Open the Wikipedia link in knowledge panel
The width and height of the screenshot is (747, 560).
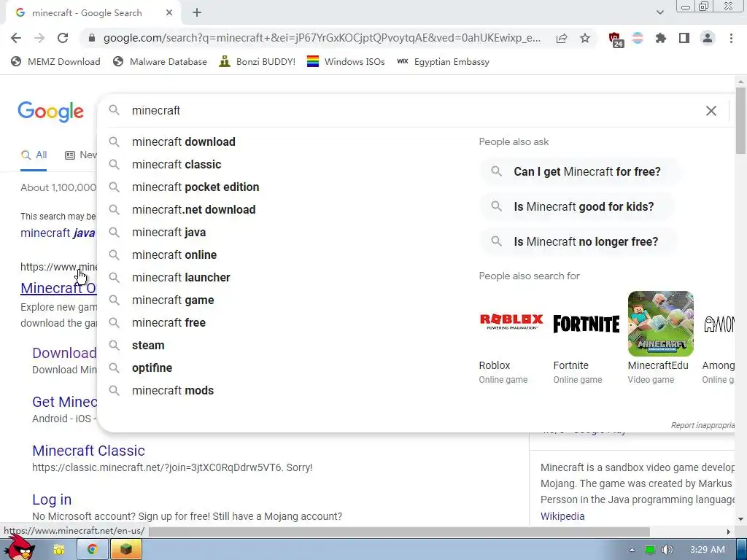(562, 516)
